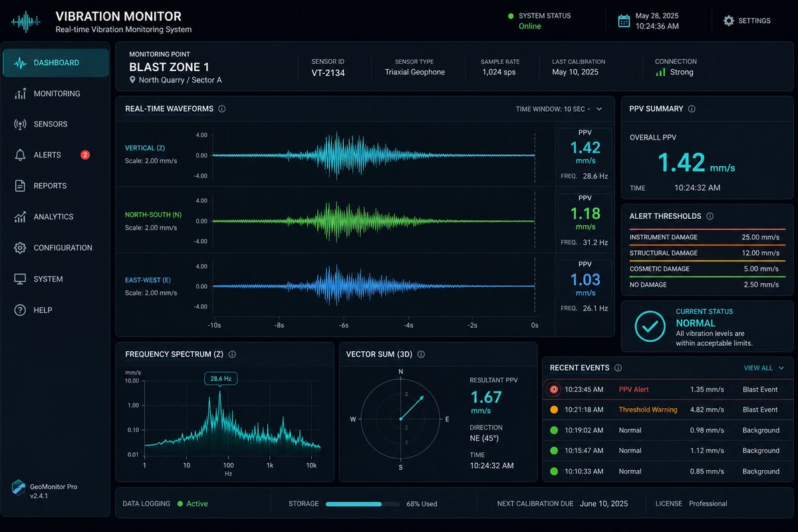Screen dimensions: 798x532
Task: Click the Reports document icon in sidebar
Action: point(21,186)
